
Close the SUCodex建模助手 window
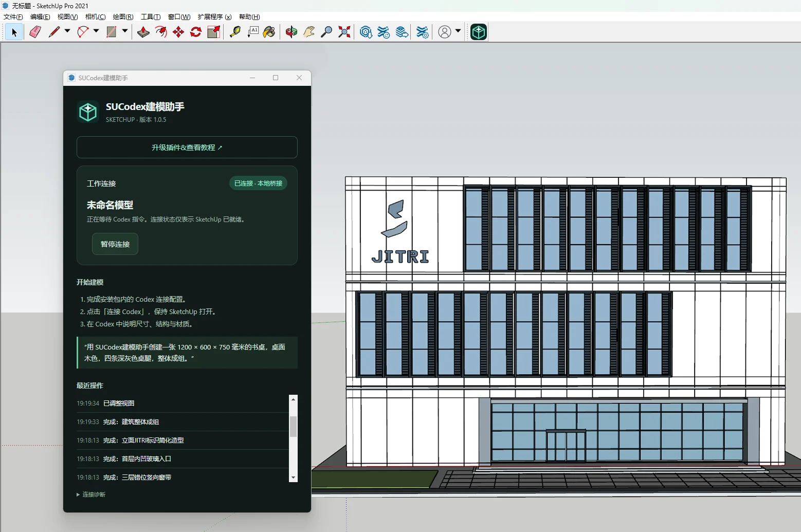(299, 78)
